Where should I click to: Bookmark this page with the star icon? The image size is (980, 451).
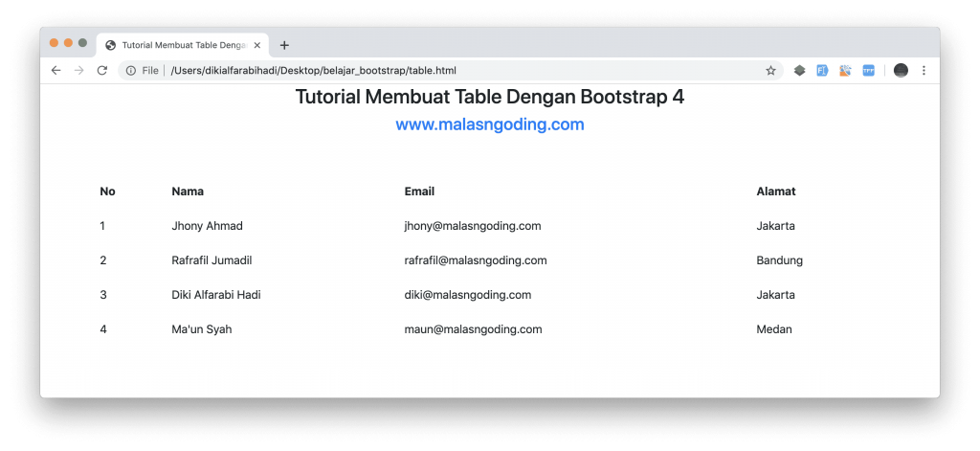tap(770, 71)
